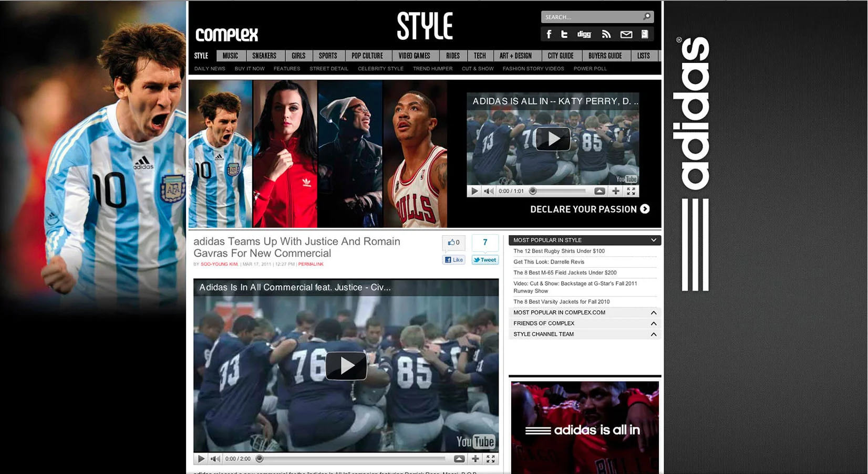Click the thumbs-up like count box
Viewport: 868px width, 474px height.
[x=453, y=243]
